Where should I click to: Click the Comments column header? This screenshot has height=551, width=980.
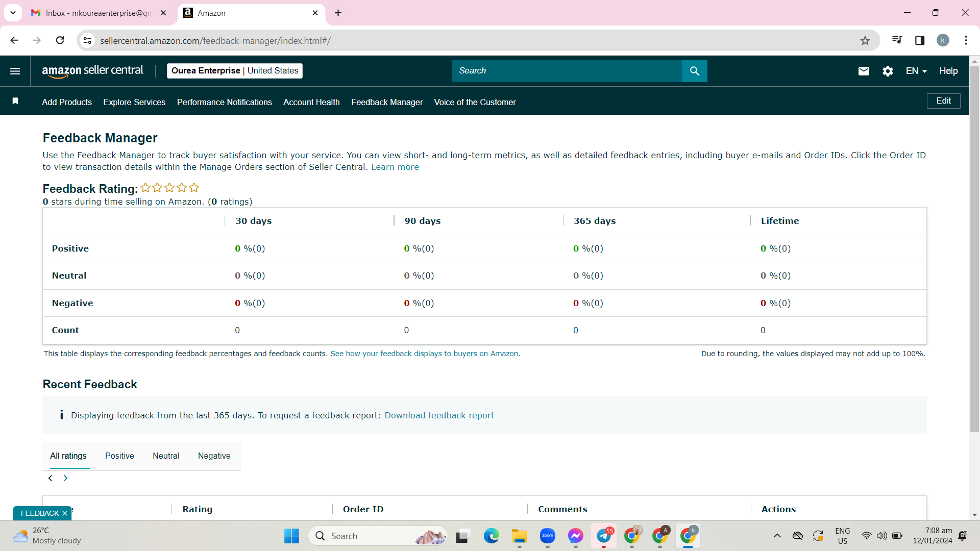(x=562, y=509)
